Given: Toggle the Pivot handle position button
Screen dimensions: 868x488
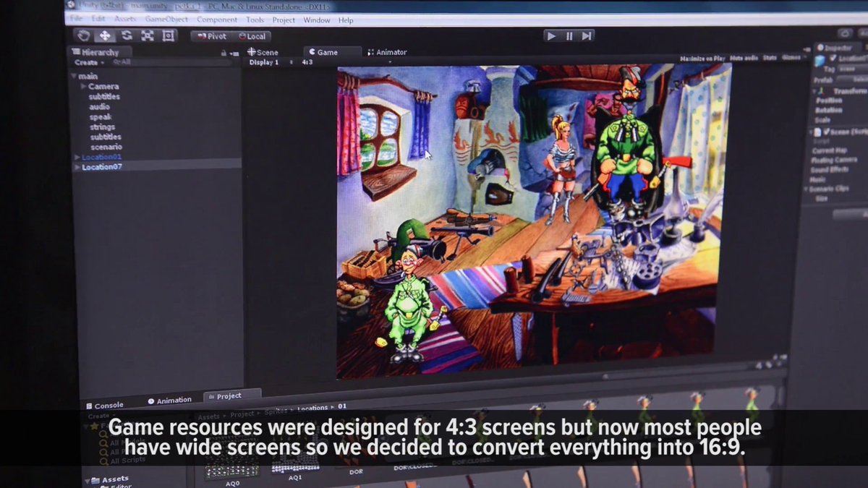Looking at the screenshot, I should (x=211, y=35).
